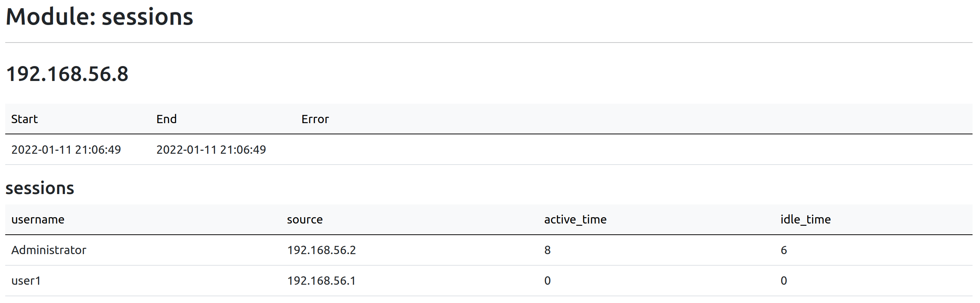Image resolution: width=980 pixels, height=303 pixels.
Task: Click the source column header
Action: [x=305, y=219]
